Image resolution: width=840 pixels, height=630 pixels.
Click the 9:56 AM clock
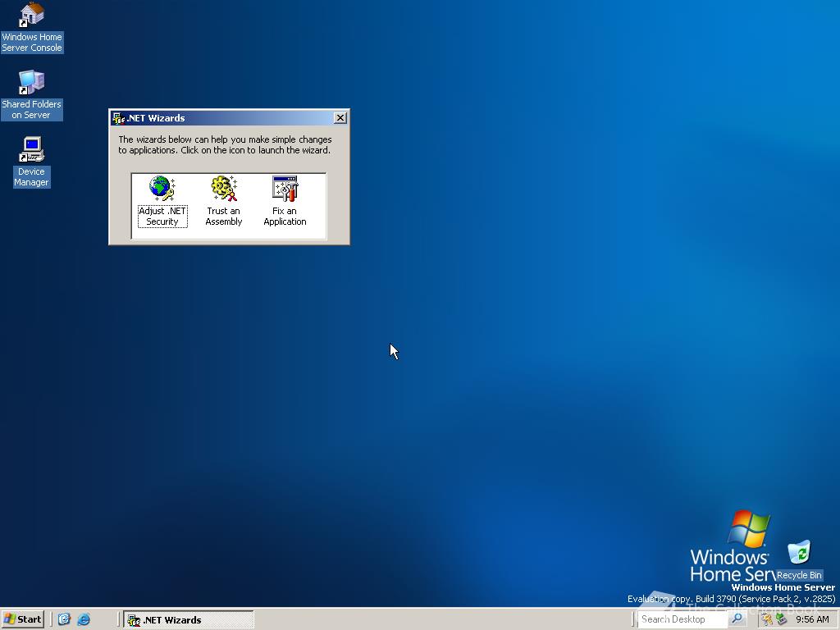coord(812,619)
